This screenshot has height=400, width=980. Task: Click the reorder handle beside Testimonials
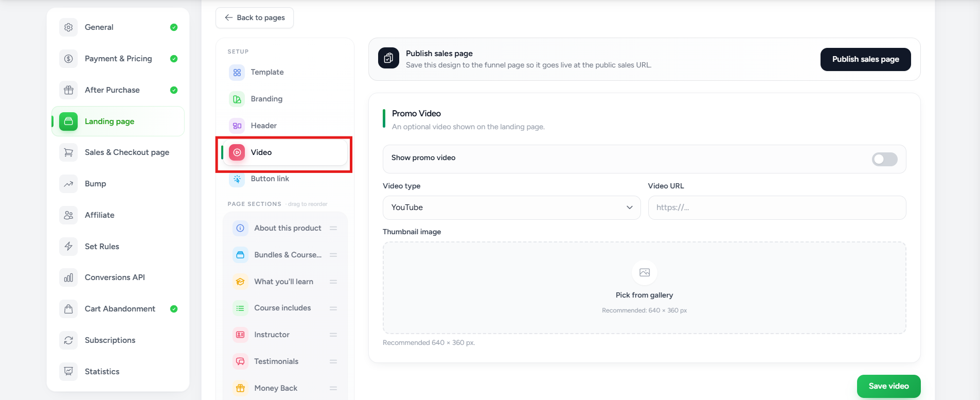(333, 361)
